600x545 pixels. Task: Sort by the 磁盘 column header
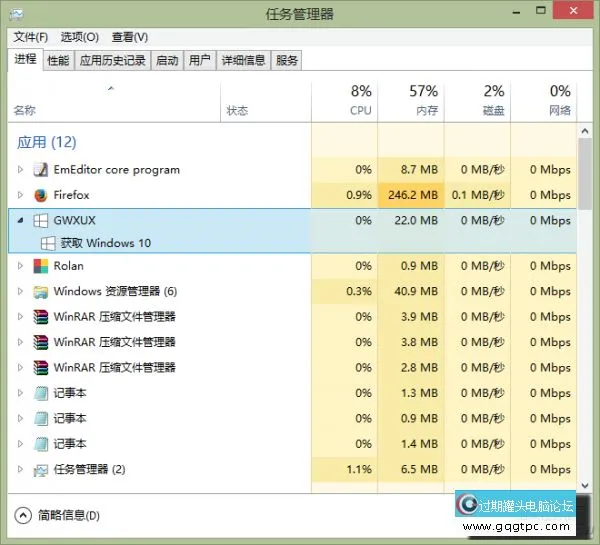click(477, 102)
